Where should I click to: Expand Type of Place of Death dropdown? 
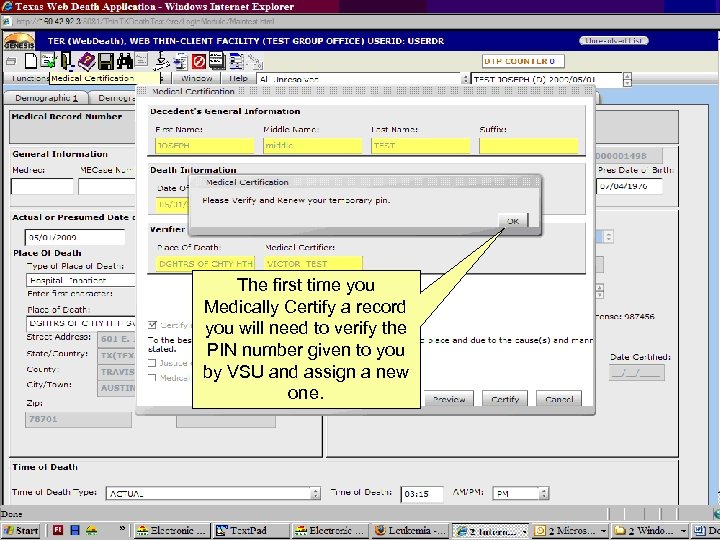point(81,280)
